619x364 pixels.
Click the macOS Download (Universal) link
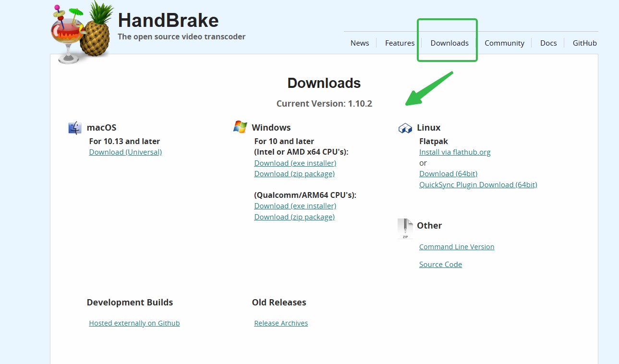[x=125, y=152]
